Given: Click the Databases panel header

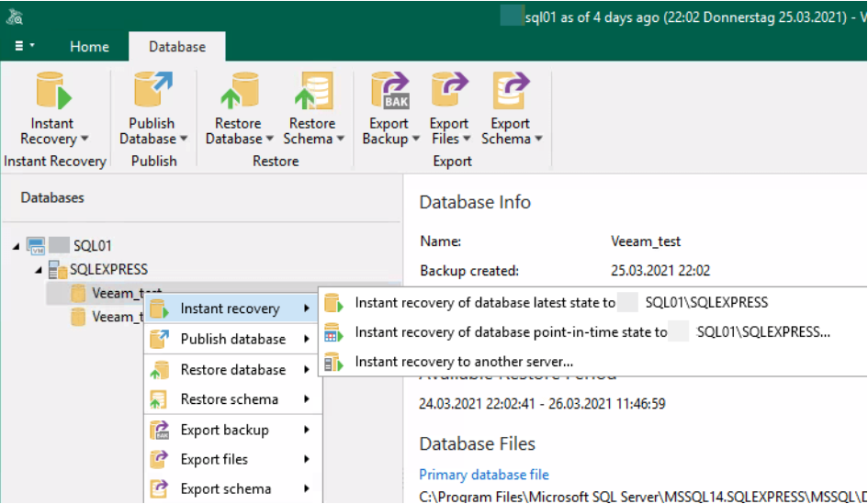Looking at the screenshot, I should coord(52,198).
